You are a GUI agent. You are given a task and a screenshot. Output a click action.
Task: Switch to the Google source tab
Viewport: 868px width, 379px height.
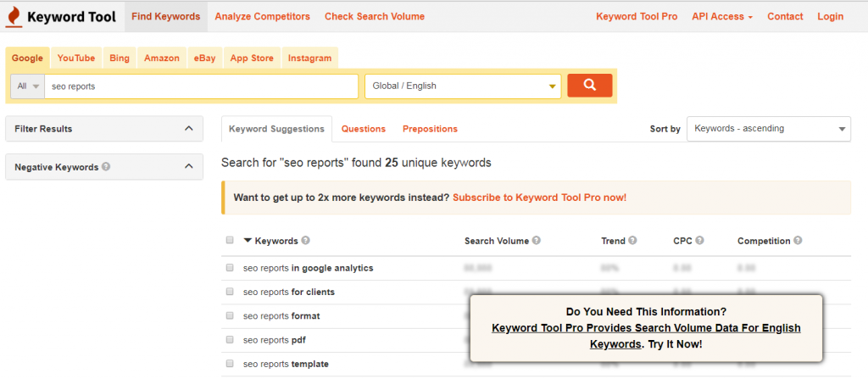[x=27, y=59]
